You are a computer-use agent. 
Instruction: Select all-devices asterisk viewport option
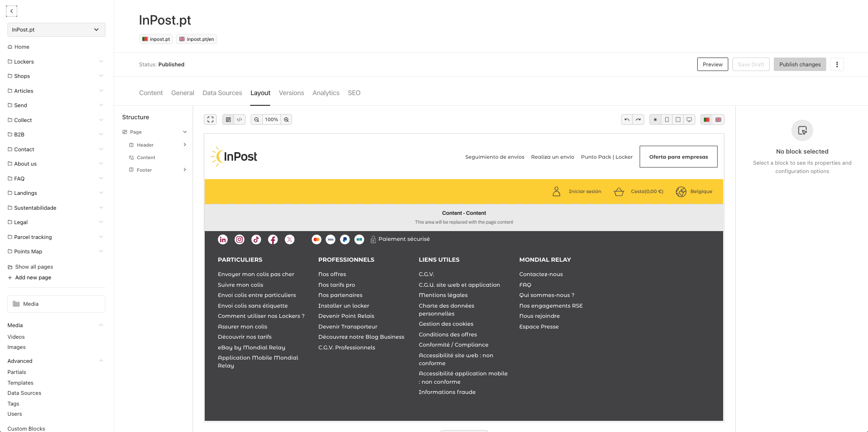click(x=655, y=120)
